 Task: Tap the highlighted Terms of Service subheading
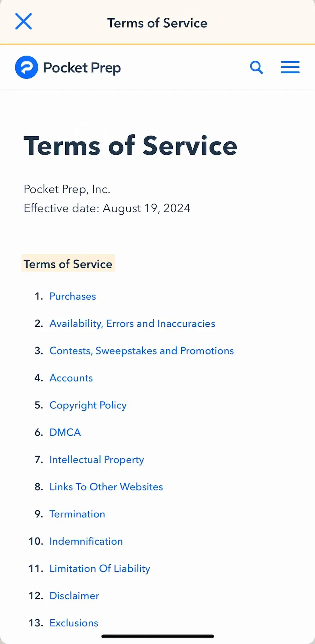(x=68, y=264)
